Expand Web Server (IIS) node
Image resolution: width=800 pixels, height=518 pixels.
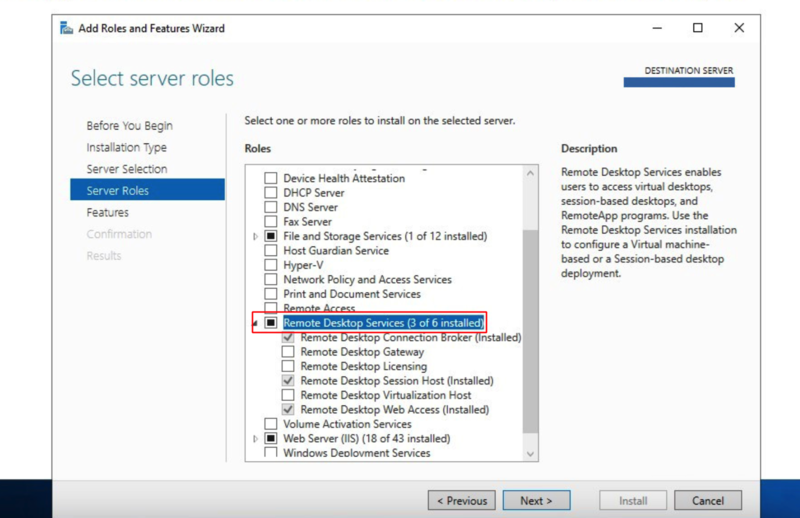pyautogui.click(x=256, y=438)
